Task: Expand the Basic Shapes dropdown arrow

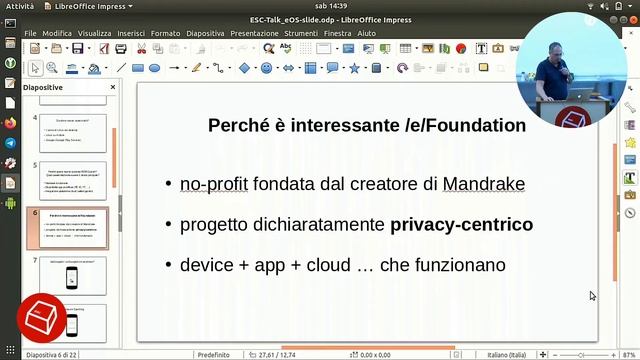Action: (x=256, y=68)
